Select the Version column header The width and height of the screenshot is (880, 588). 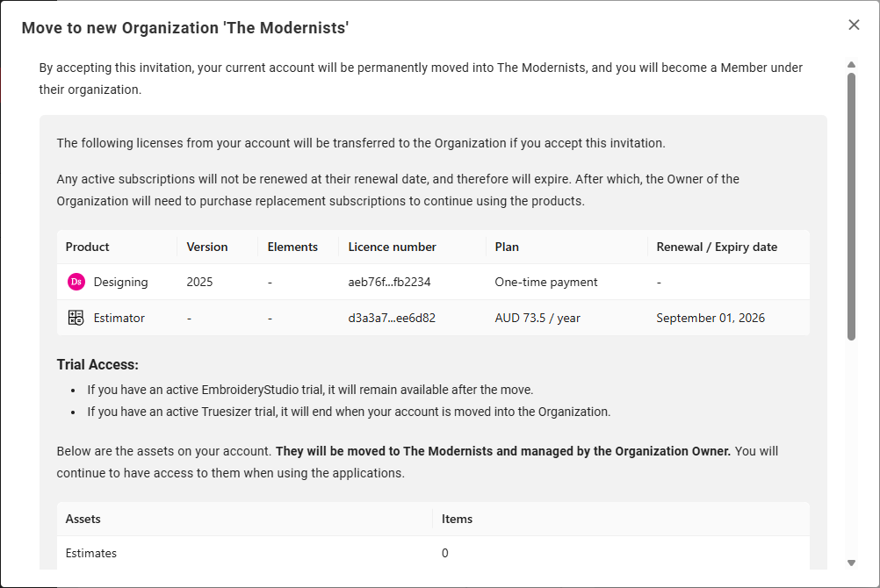pos(207,247)
